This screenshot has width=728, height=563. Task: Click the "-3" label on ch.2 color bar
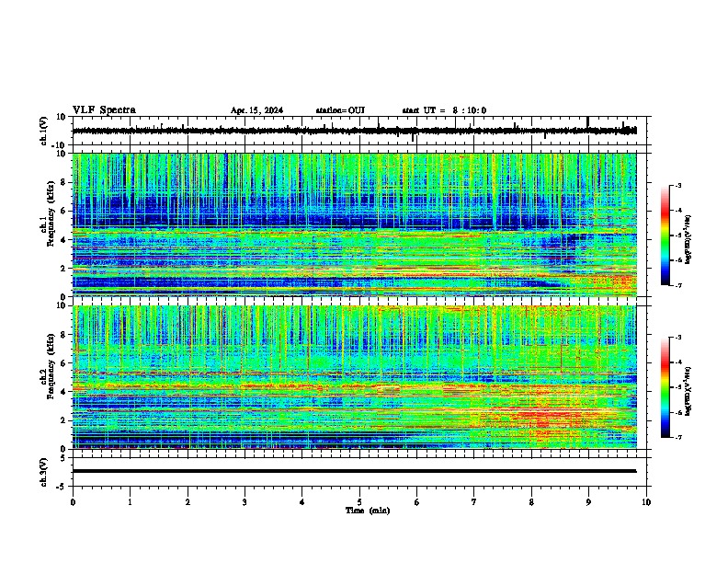click(x=678, y=338)
